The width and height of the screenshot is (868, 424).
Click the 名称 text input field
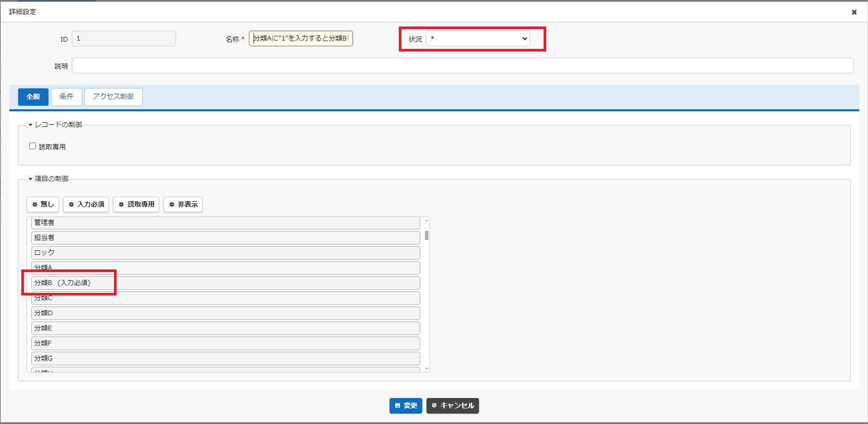pyautogui.click(x=301, y=38)
